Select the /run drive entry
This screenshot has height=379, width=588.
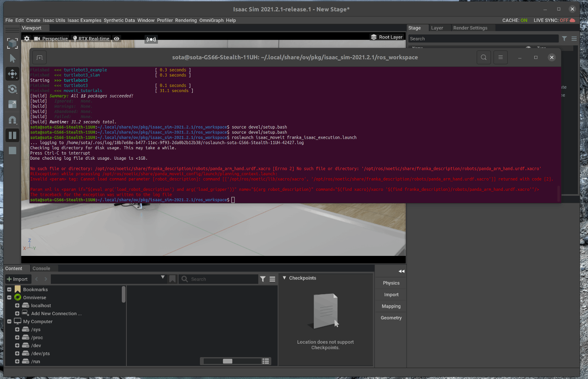point(36,361)
